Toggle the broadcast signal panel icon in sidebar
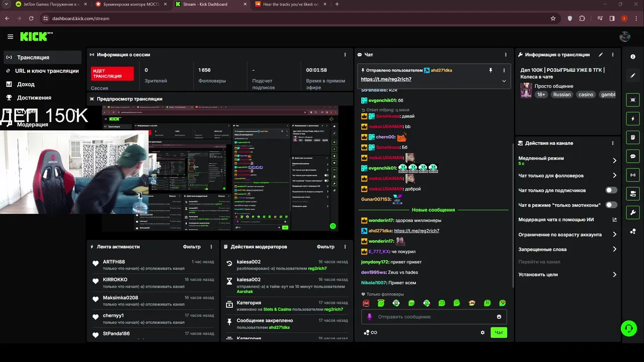644x362 pixels. pyautogui.click(x=633, y=175)
